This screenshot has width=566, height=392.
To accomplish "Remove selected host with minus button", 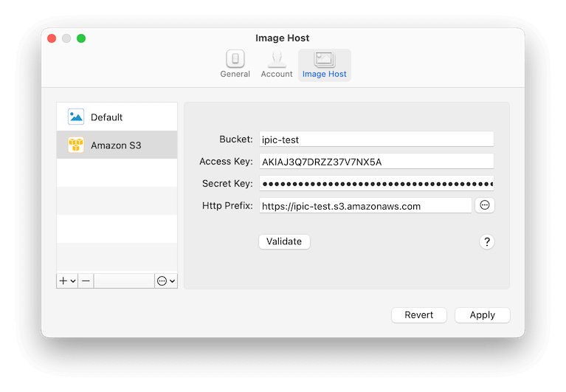I will coord(86,281).
